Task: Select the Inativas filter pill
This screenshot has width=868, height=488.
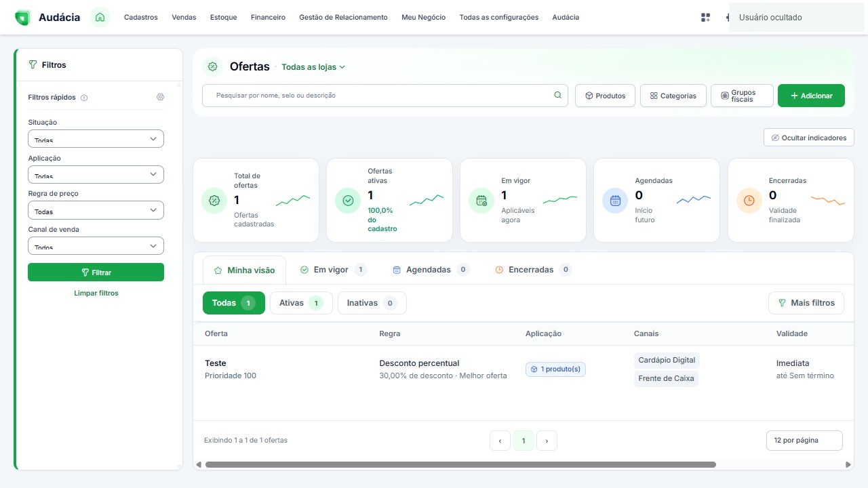Action: point(372,303)
